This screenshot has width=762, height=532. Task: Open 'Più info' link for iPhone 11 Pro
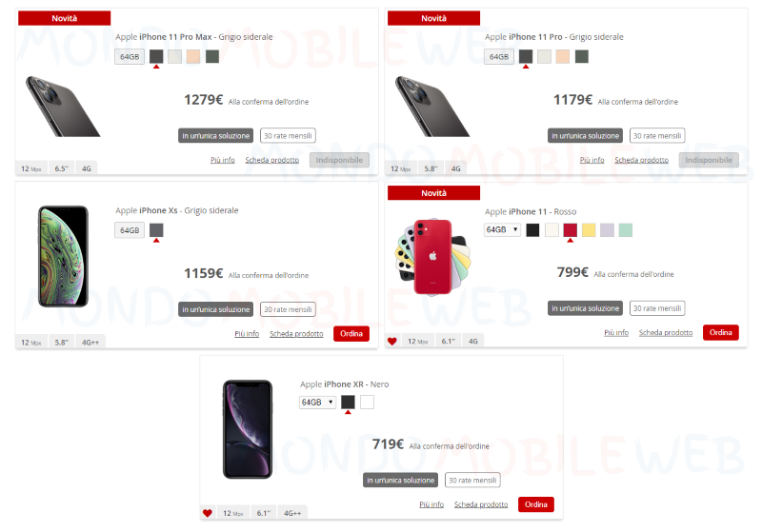pos(592,160)
